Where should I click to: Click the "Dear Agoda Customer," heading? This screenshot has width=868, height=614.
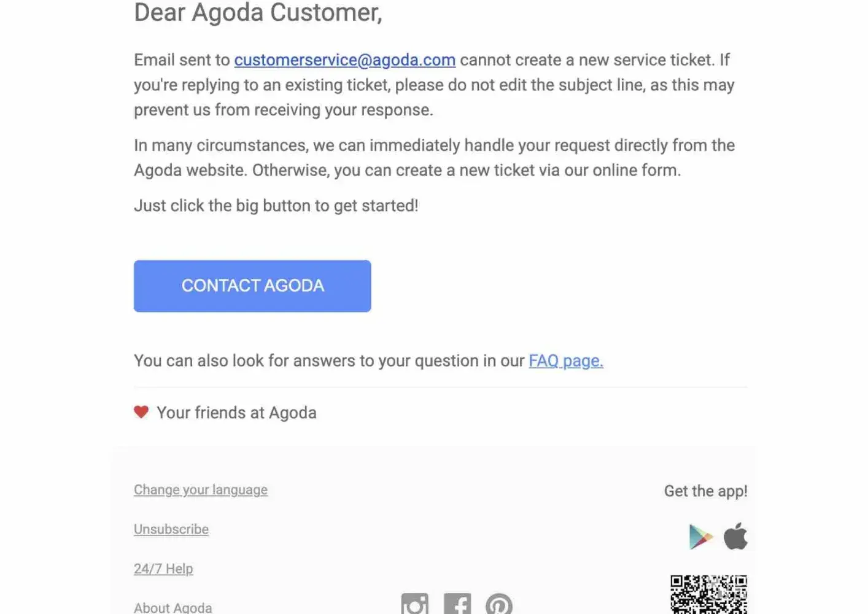coord(258,13)
